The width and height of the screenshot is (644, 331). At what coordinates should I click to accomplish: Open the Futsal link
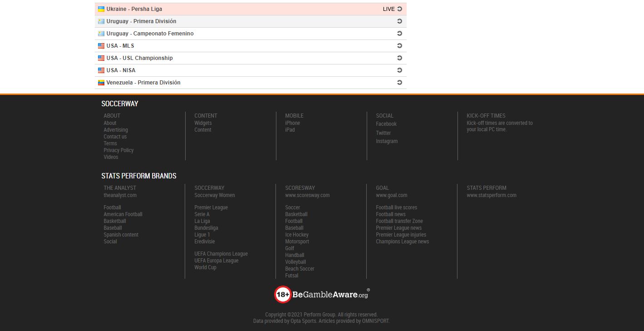point(292,276)
